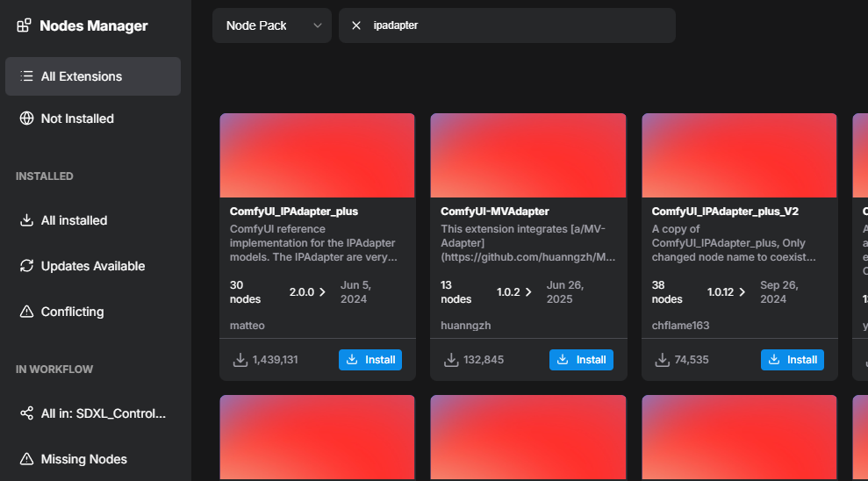
Task: Open the ComfyUI-MVAdapter card thumbnail
Action: (x=528, y=155)
